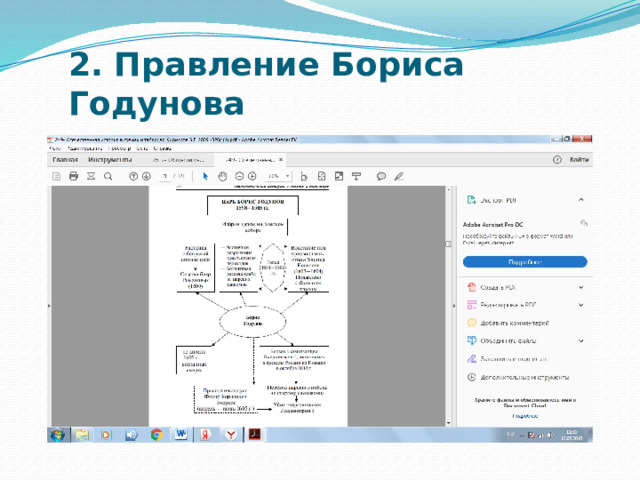Image resolution: width=640 pixels, height=480 pixels.
Task: Click the speech bubble comment icon
Action: coord(381,176)
